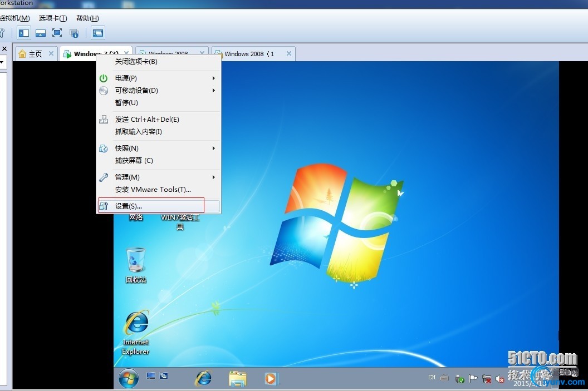The image size is (588, 391).
Task: Open the 选项卡(T) menu
Action: [53, 18]
